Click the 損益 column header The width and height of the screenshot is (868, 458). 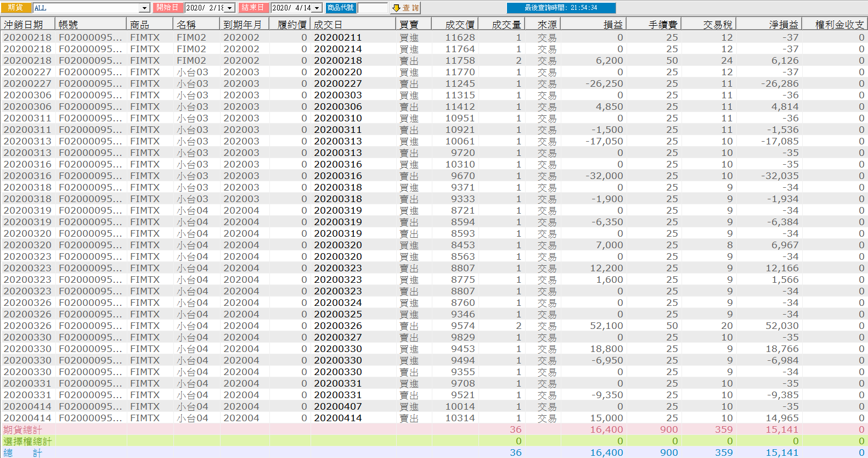[x=593, y=24]
